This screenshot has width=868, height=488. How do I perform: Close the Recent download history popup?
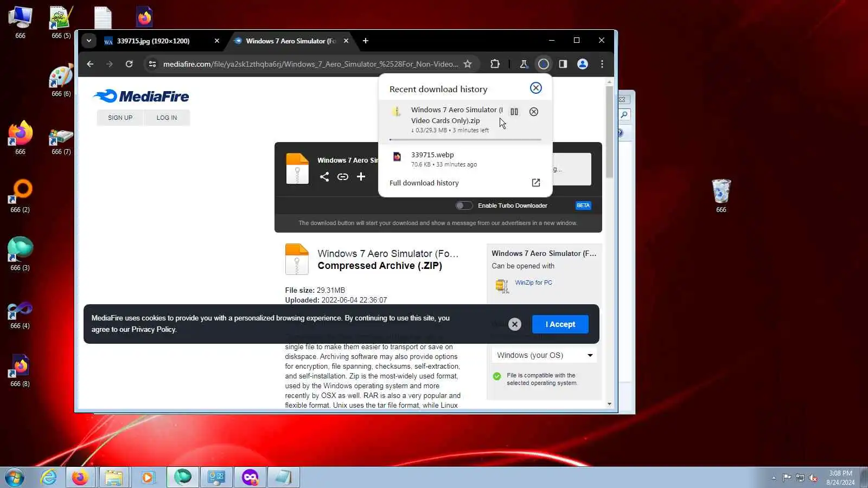[535, 88]
